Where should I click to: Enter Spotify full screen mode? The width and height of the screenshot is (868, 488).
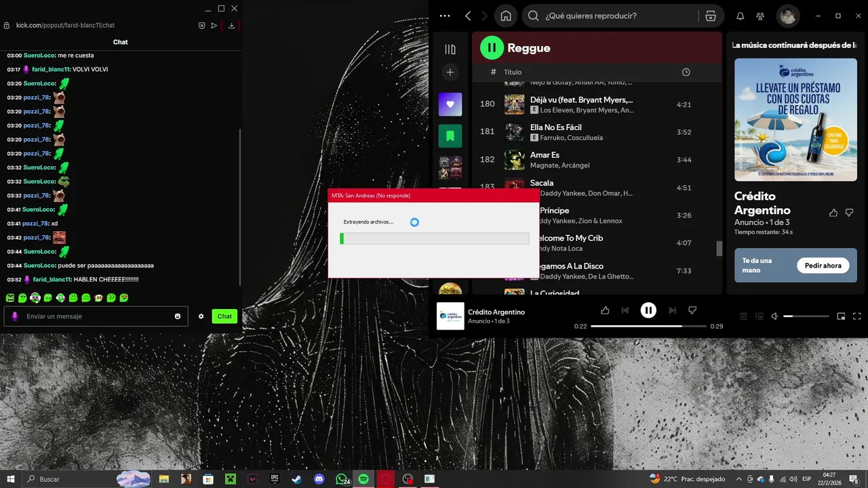[x=857, y=316]
